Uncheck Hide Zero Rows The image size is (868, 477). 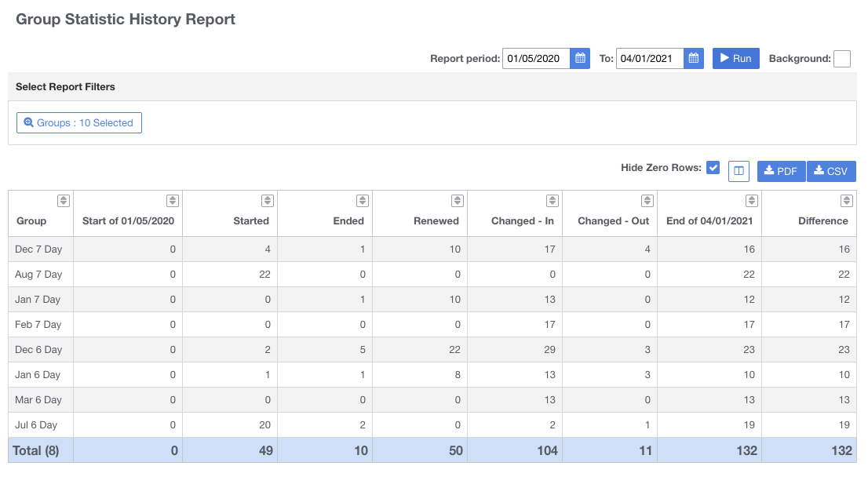pyautogui.click(x=713, y=168)
